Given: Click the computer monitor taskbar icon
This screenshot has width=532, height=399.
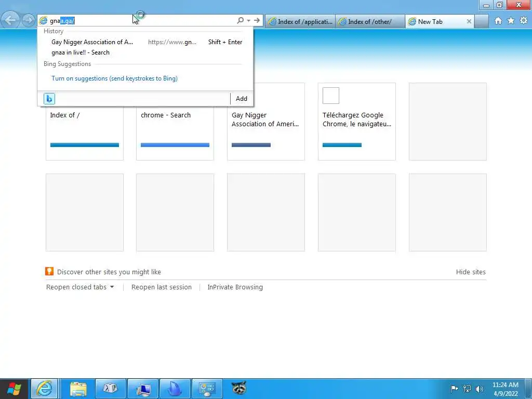Looking at the screenshot, I should [x=143, y=389].
